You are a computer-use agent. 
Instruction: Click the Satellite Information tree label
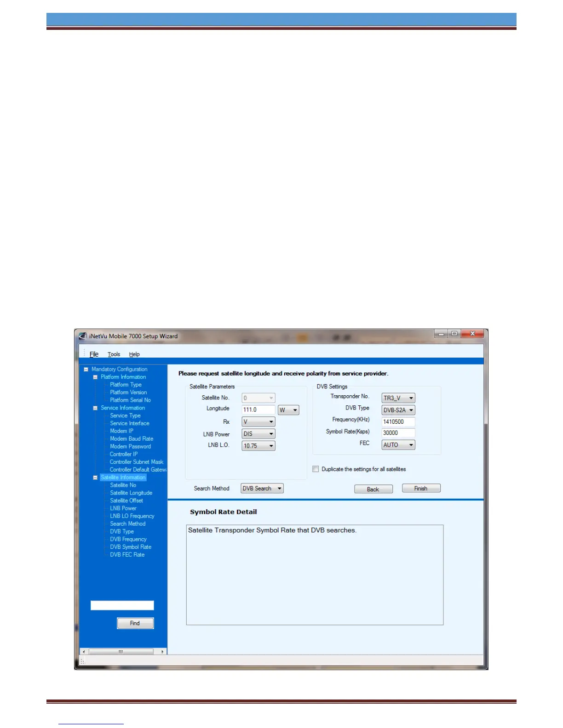click(x=123, y=478)
